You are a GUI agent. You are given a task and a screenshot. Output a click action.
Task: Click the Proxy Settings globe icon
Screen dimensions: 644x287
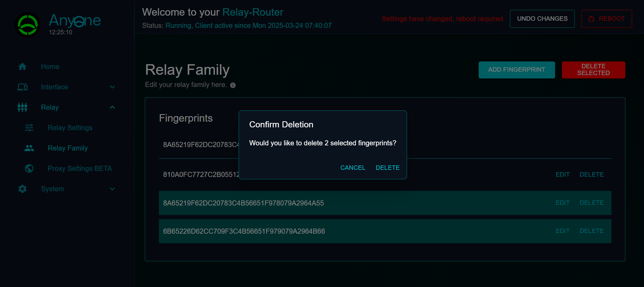coord(29,168)
